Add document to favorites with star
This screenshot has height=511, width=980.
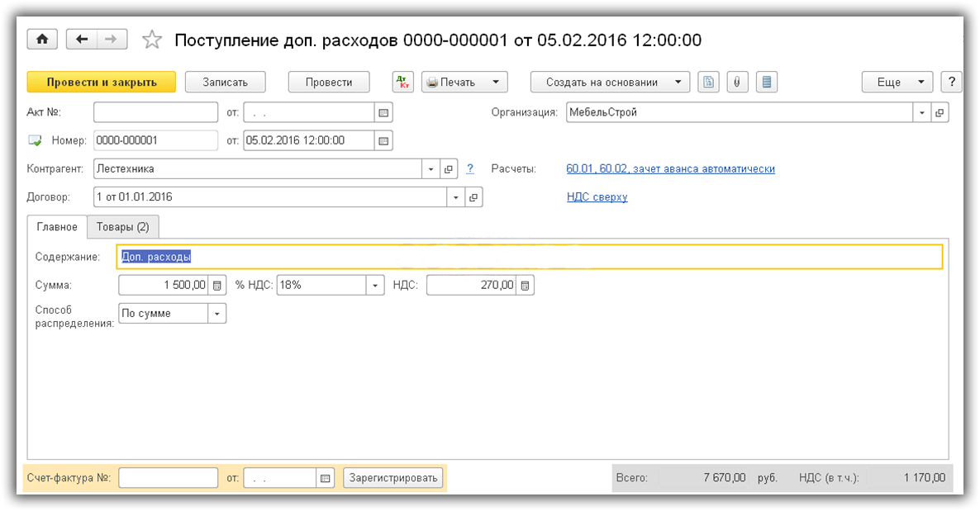(x=151, y=40)
